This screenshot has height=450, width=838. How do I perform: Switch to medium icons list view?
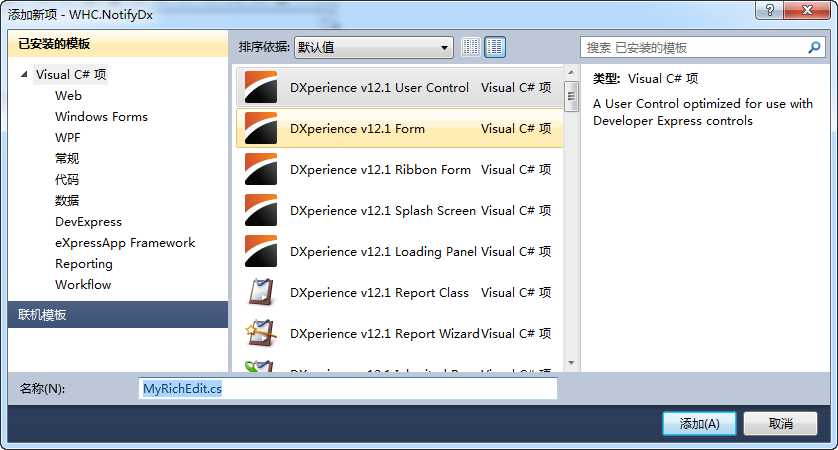click(x=495, y=47)
